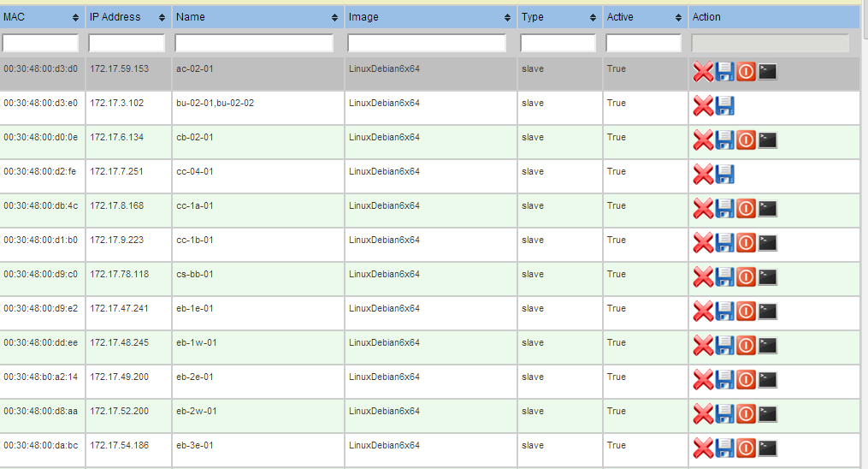Sort the table by the Type header

(558, 17)
